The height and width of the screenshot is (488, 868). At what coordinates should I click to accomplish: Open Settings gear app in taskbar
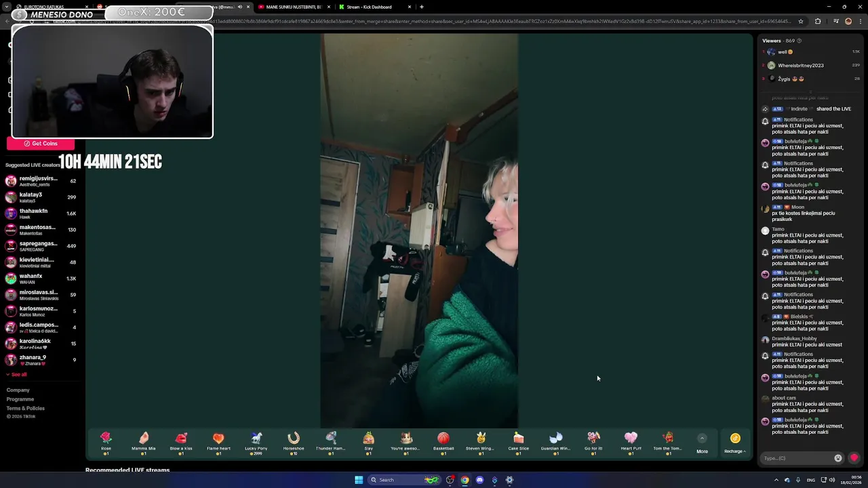[x=509, y=480]
